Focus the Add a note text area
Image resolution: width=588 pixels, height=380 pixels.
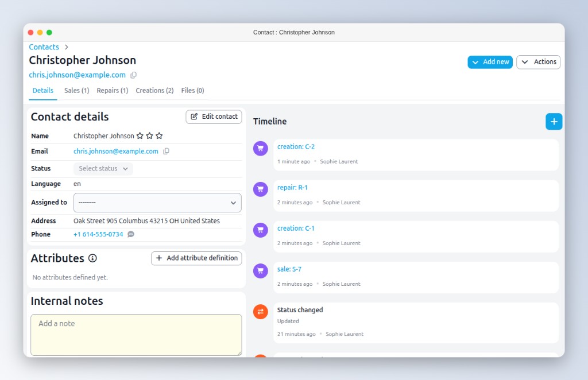tap(136, 335)
